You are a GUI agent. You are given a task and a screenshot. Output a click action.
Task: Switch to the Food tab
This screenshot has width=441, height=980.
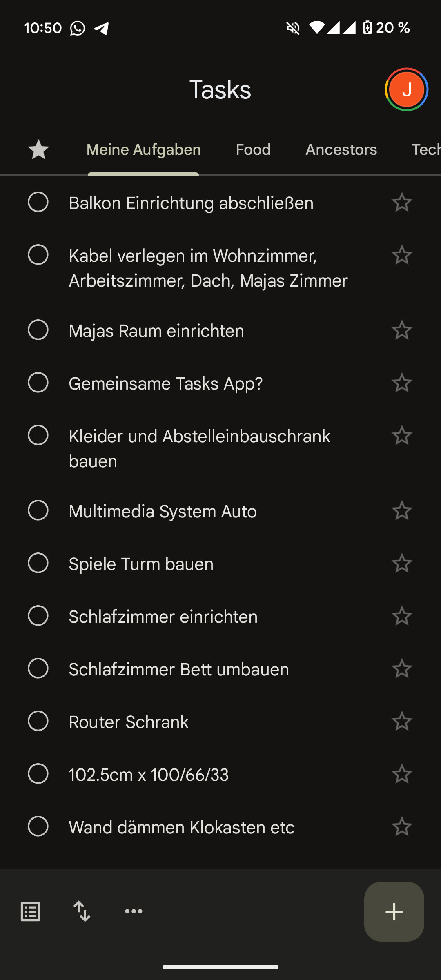253,149
